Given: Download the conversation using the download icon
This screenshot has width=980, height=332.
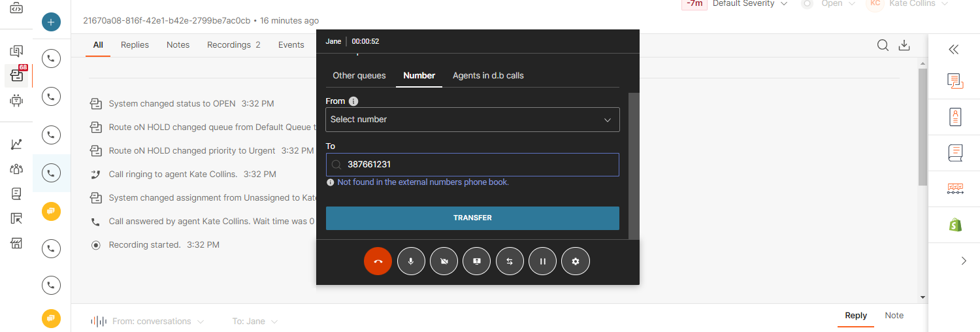Looking at the screenshot, I should (x=904, y=45).
